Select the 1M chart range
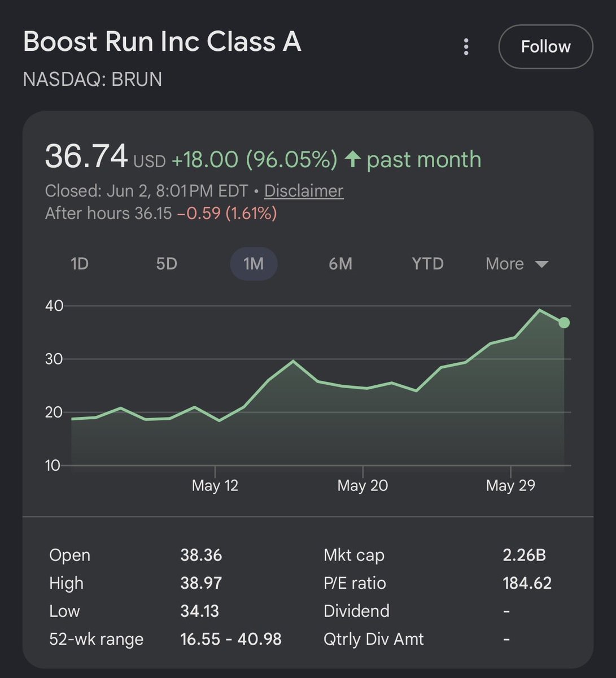616x678 pixels. coord(254,264)
